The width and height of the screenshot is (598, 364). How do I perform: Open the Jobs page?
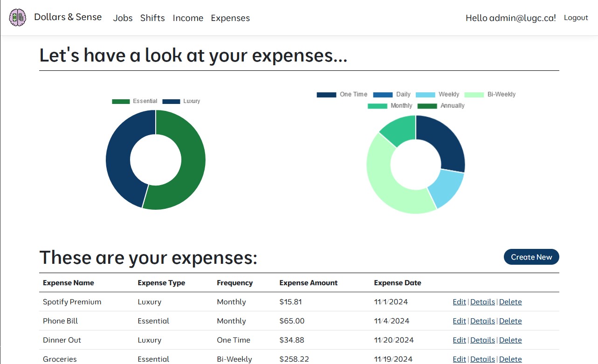tap(123, 18)
